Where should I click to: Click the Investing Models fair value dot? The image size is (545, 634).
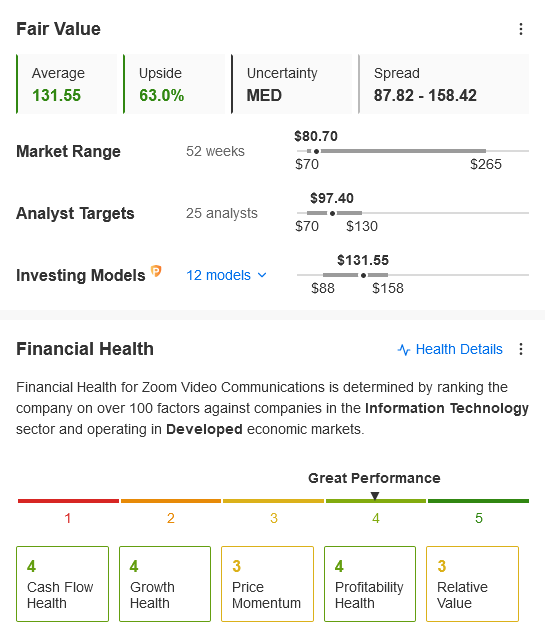[x=363, y=275]
